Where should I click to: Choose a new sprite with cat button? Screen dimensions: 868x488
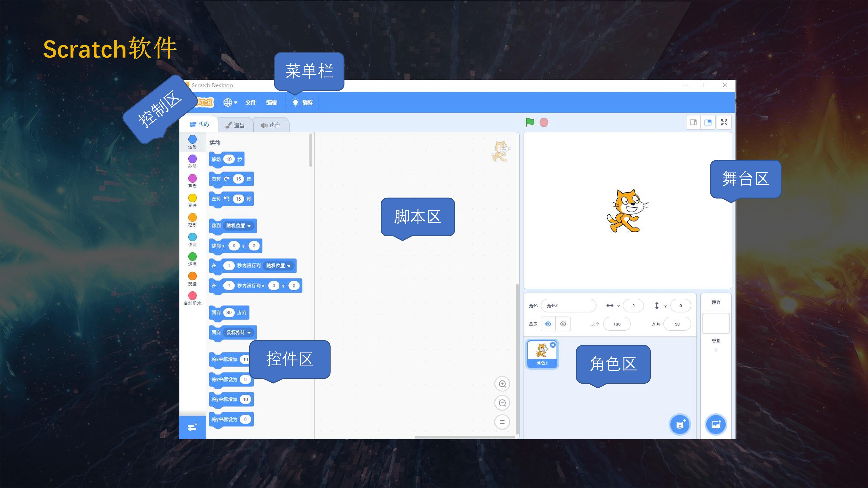point(680,424)
